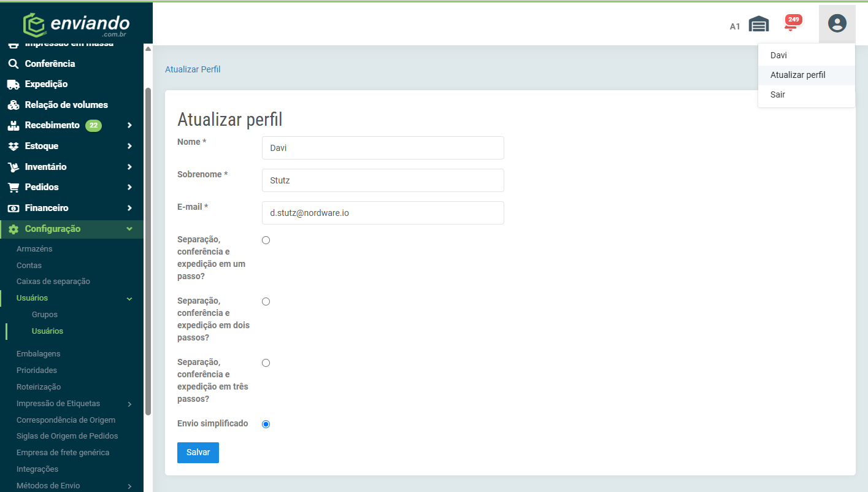868x492 pixels.
Task: Expand the Estoque menu chevron
Action: [129, 146]
